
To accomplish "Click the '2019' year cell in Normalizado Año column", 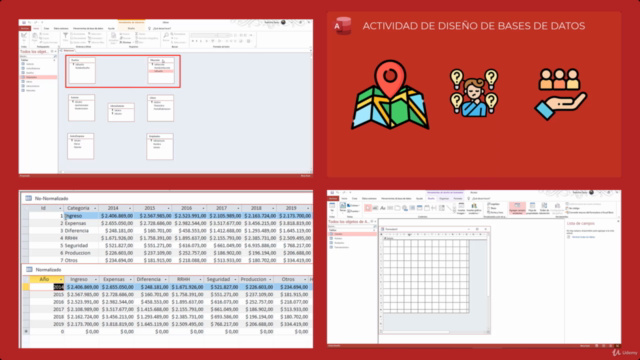I will click(47, 324).
